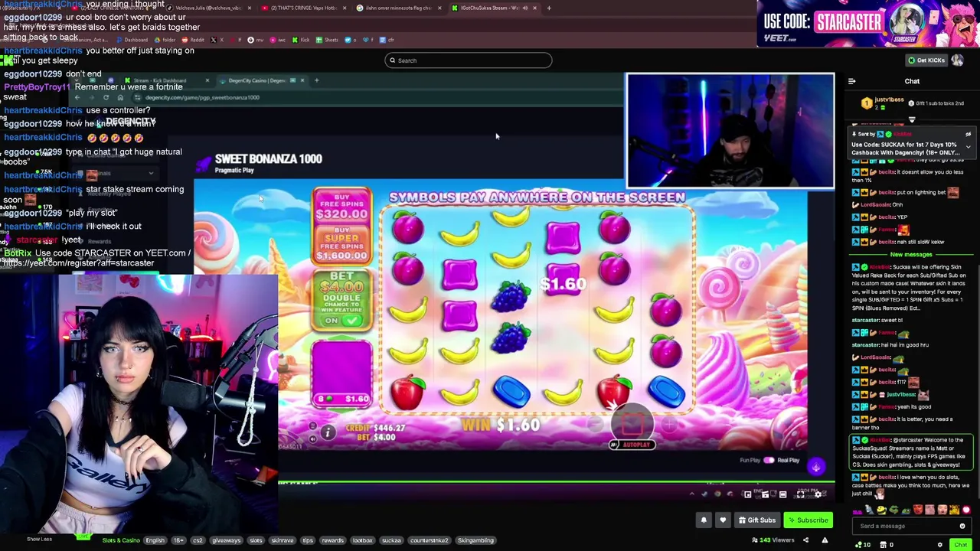Image resolution: width=980 pixels, height=551 pixels.
Task: Select the cs2 tag
Action: point(198,540)
